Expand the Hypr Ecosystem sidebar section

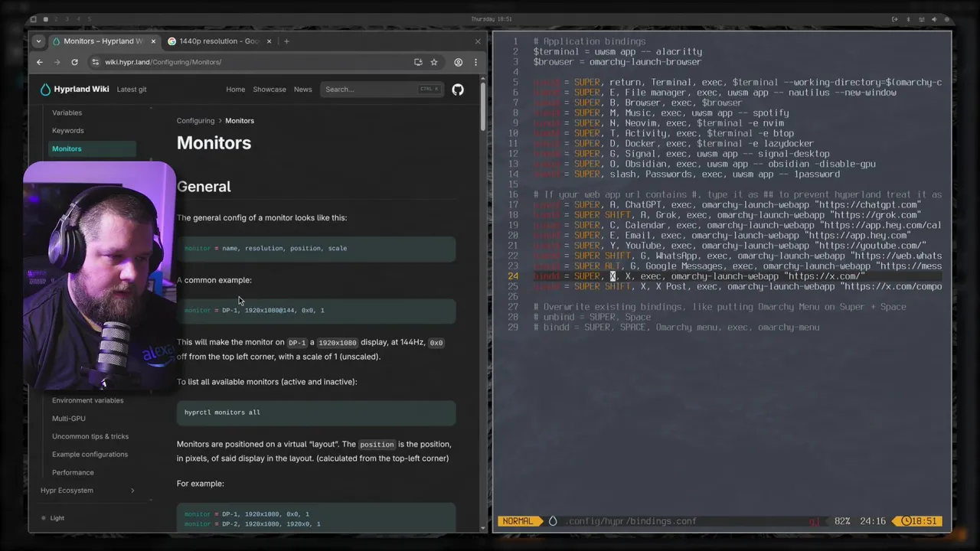(x=87, y=491)
